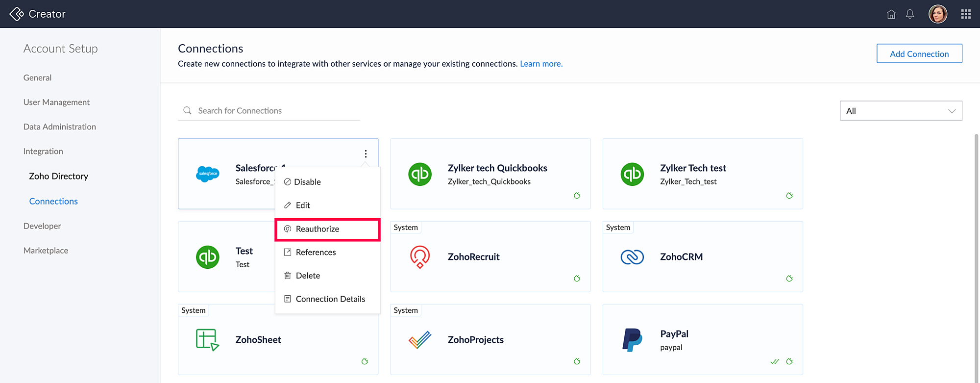Open Salesforce card three-dot menu

point(366,154)
